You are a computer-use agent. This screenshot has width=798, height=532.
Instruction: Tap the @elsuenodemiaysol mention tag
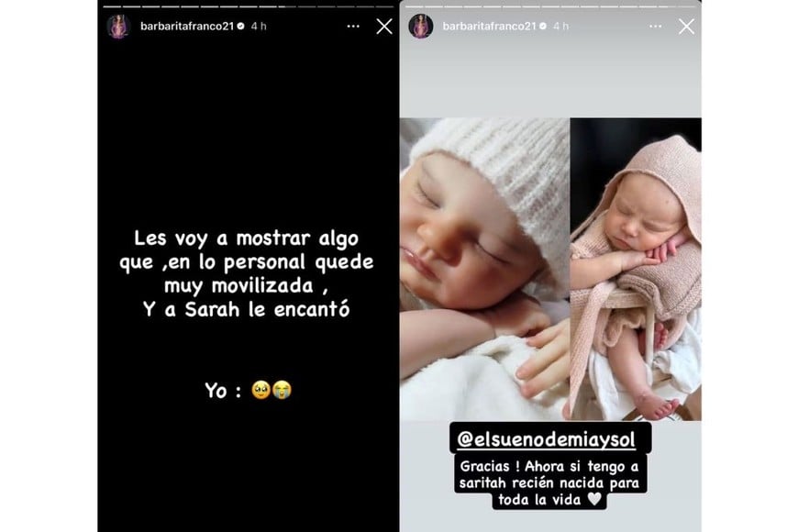pyautogui.click(x=547, y=438)
